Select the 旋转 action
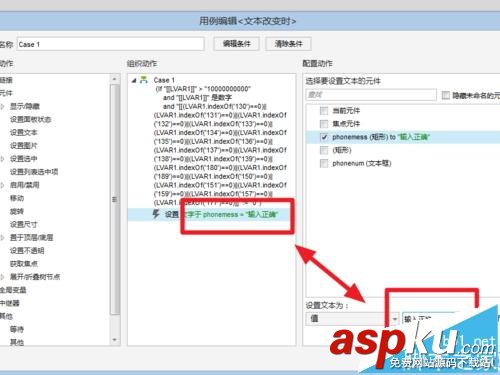Viewport: 500px width, 375px height. (17, 211)
